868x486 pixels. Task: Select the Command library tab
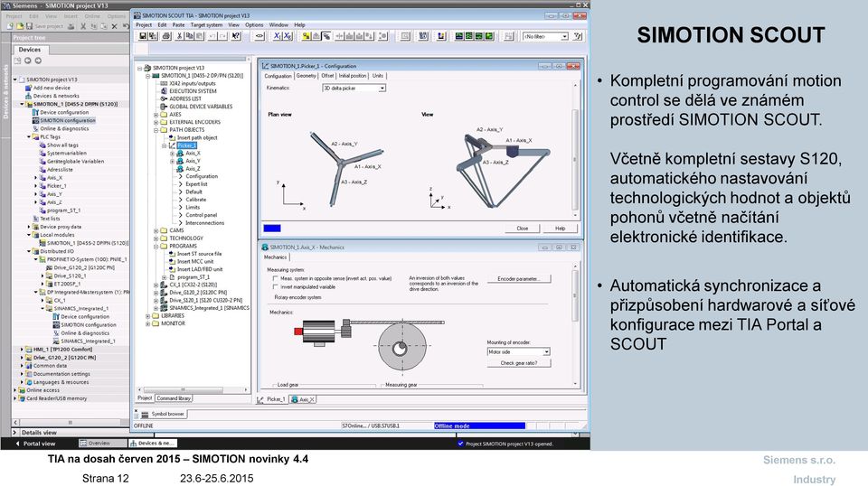click(174, 398)
